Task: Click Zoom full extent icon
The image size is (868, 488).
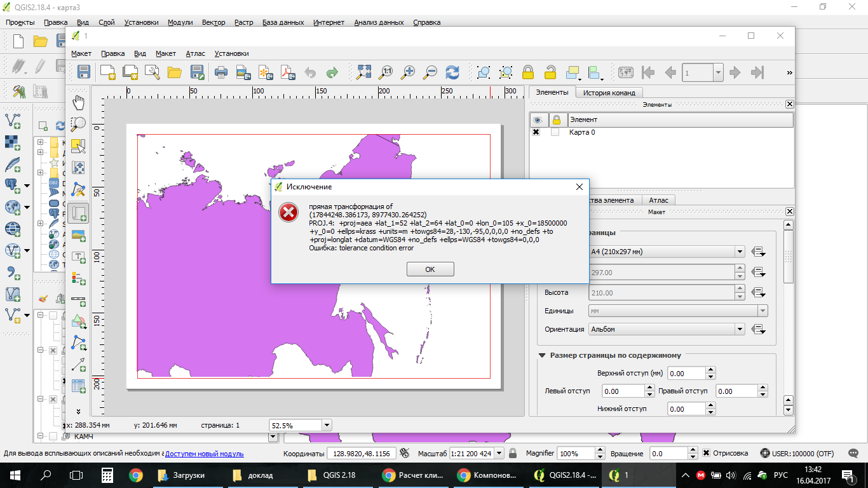Action: coord(363,72)
